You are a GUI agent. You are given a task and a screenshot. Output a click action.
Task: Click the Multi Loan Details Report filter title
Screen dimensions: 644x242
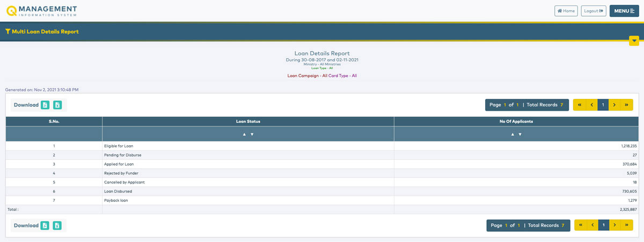point(42,32)
